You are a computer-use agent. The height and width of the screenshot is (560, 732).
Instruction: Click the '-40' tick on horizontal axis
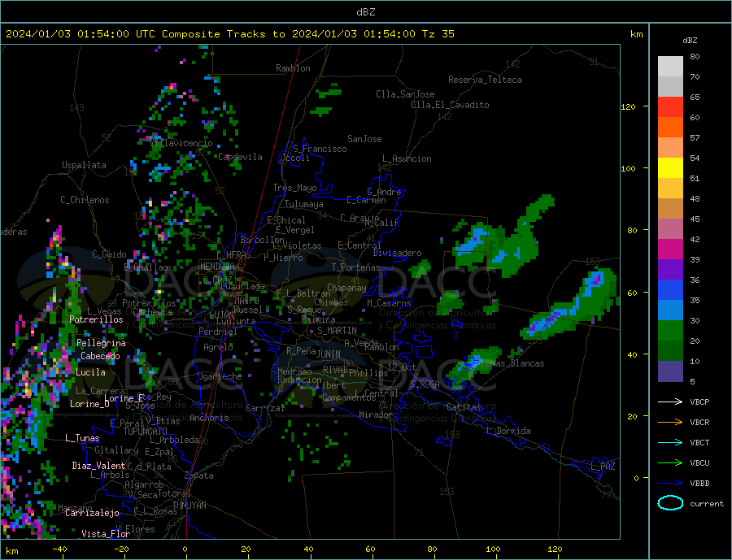(59, 549)
